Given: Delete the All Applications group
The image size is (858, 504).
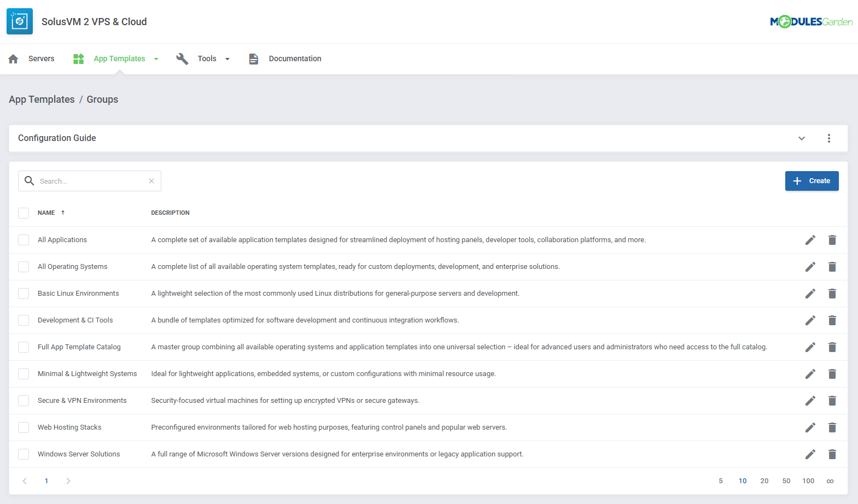Looking at the screenshot, I should point(832,240).
